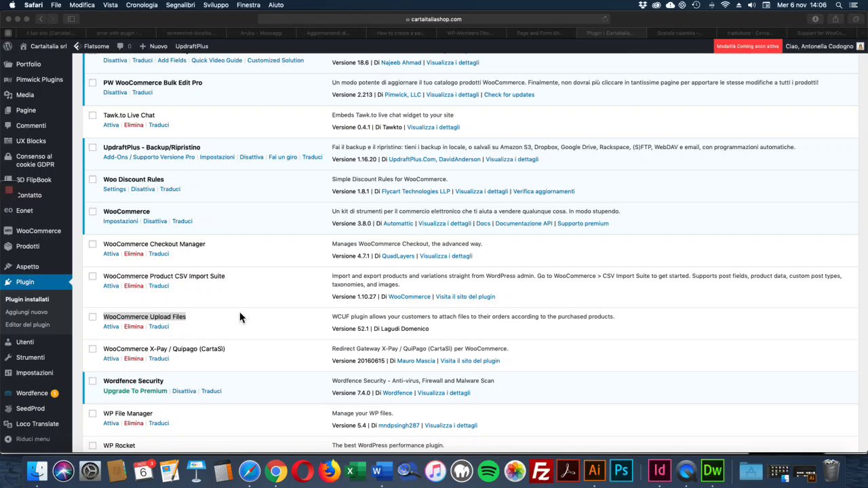This screenshot has height=488, width=868.
Task: Launch Spotify from the Dock
Action: (x=488, y=470)
